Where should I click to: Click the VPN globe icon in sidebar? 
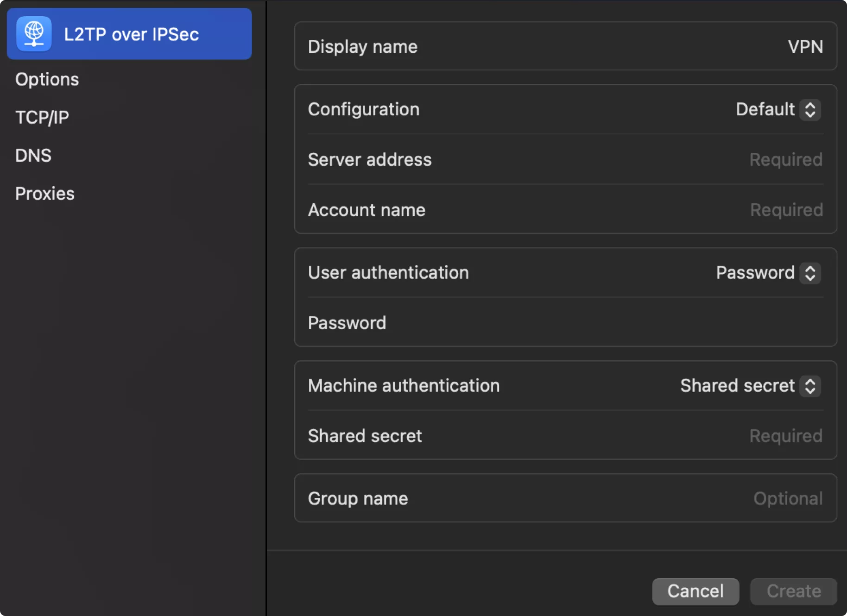click(34, 34)
